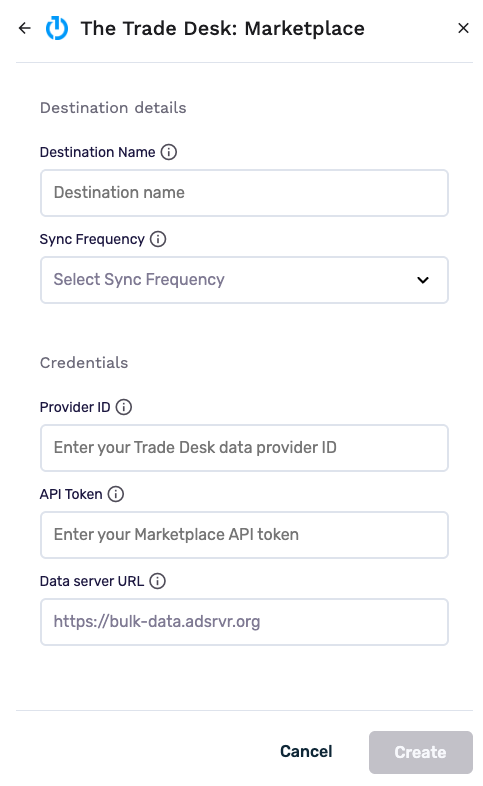Show info for Destination Name
483x786 pixels.
[168, 152]
